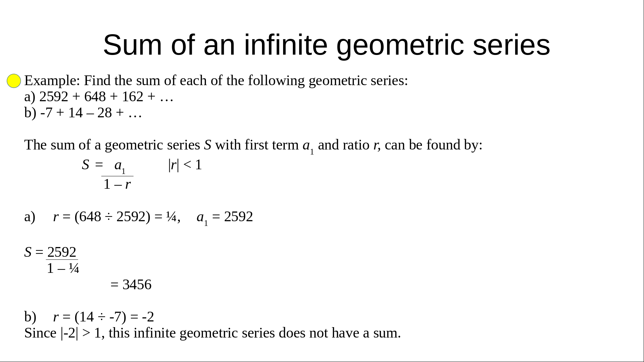Image resolution: width=644 pixels, height=362 pixels.
Task: Click the answer '= 3456'
Action: pos(131,285)
